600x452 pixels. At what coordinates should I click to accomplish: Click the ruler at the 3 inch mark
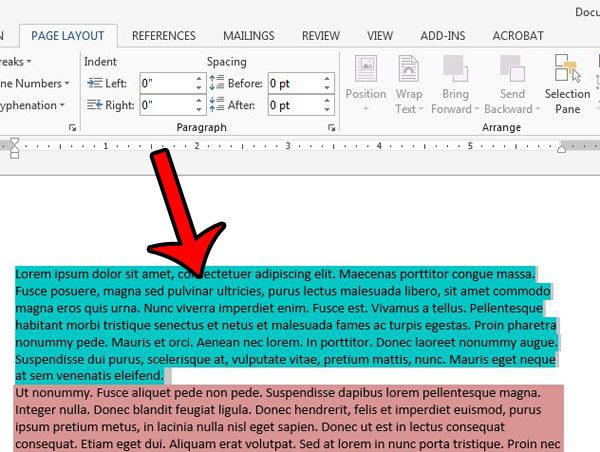point(288,146)
